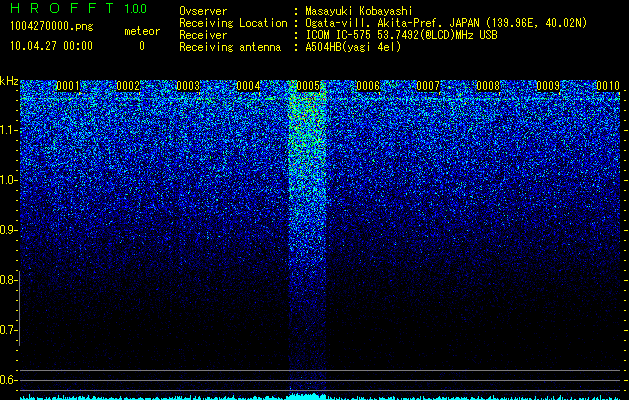
Task: Click the Receiving antenna label
Action: click(x=230, y=47)
